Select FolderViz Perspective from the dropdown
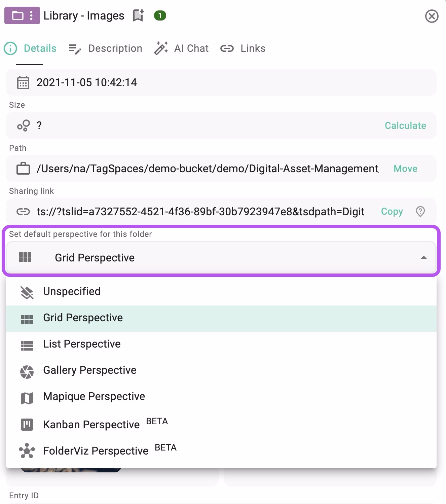This screenshot has height=504, width=446. click(95, 451)
